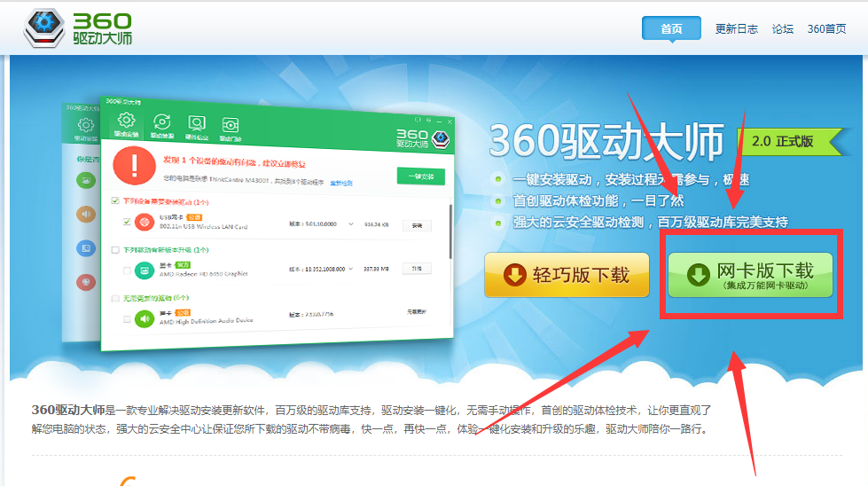Click the 2.0 正式版 ribbon badge
The image size is (868, 486).
click(x=791, y=142)
